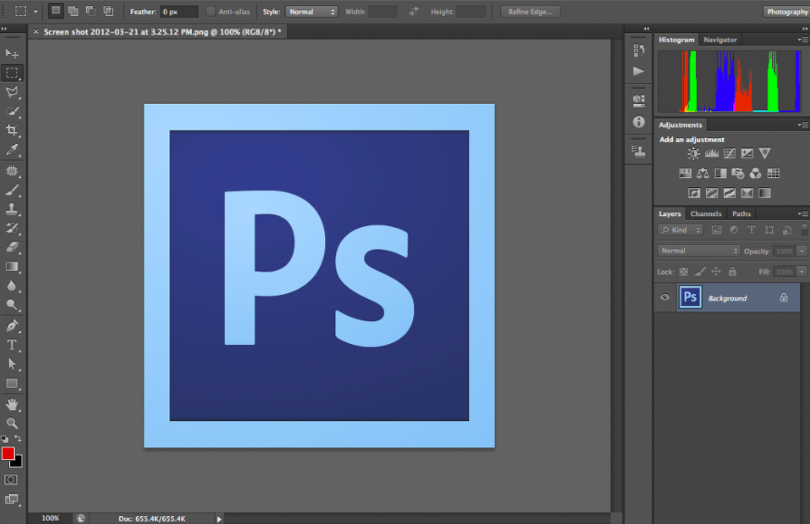Add a Curves adjustment
Screen dimensions: 810x524
pos(729,153)
